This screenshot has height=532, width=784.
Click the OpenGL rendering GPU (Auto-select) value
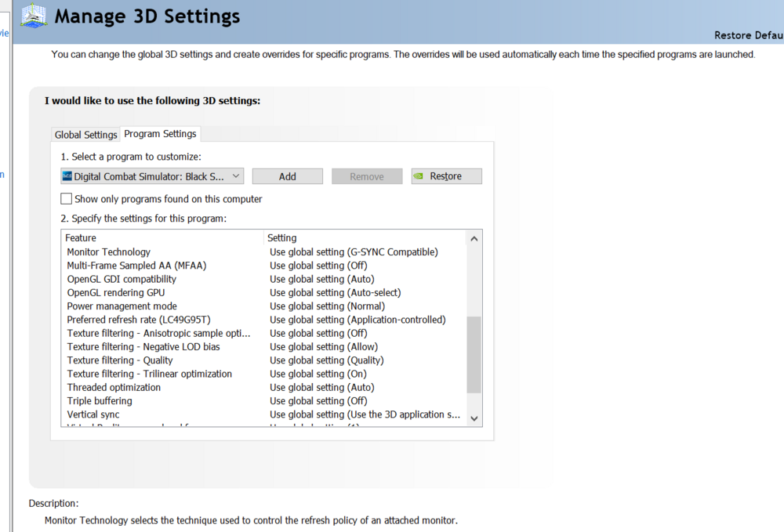336,293
